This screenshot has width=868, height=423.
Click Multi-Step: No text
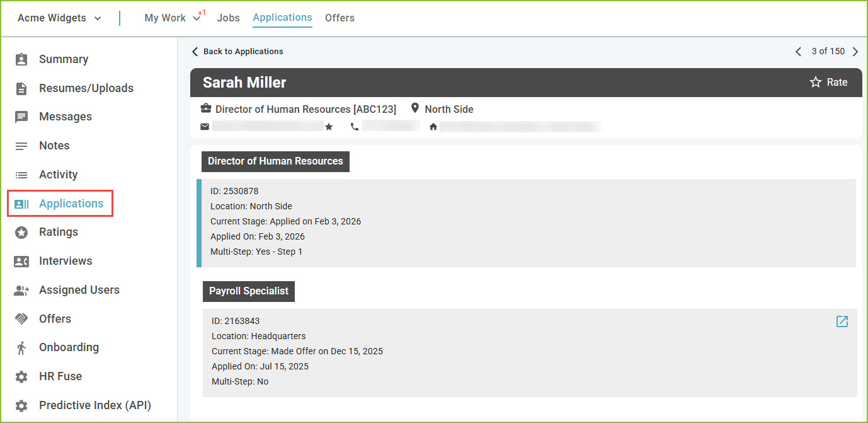(240, 381)
